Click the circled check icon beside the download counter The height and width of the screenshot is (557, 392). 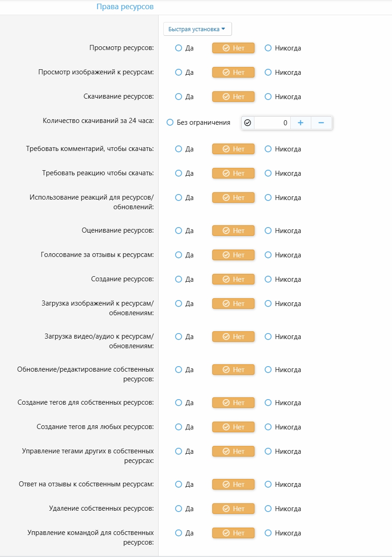(248, 123)
